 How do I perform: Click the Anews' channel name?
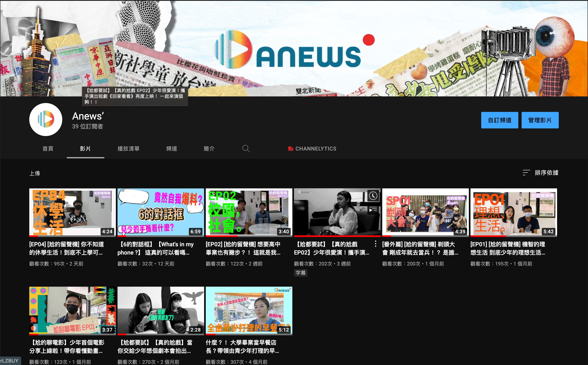coord(88,116)
